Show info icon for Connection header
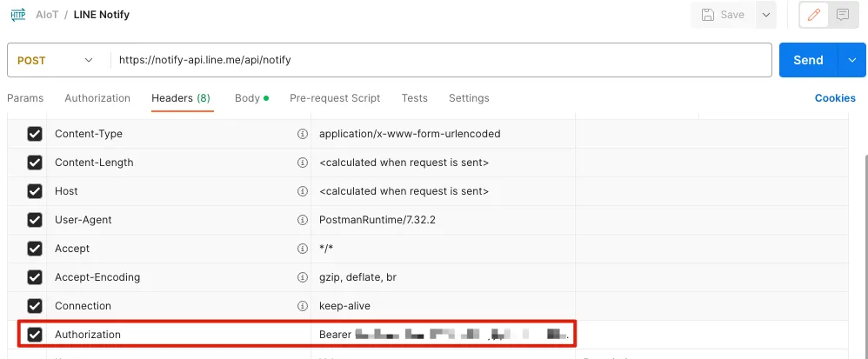This screenshot has height=359, width=868. pos(303,306)
